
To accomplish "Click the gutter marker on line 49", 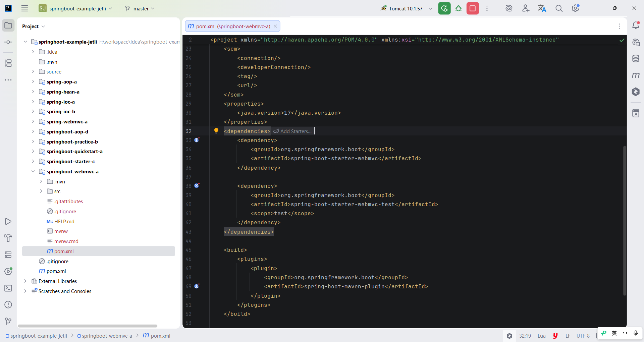I will 197,286.
